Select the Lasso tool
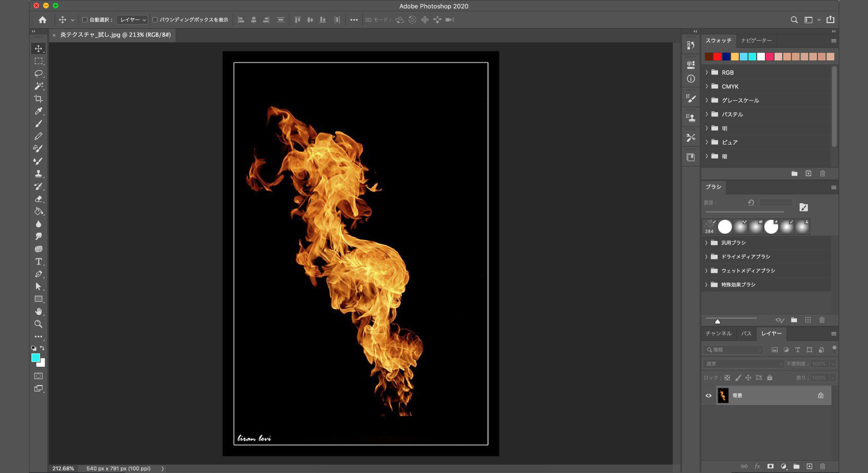The width and height of the screenshot is (868, 473). point(39,74)
